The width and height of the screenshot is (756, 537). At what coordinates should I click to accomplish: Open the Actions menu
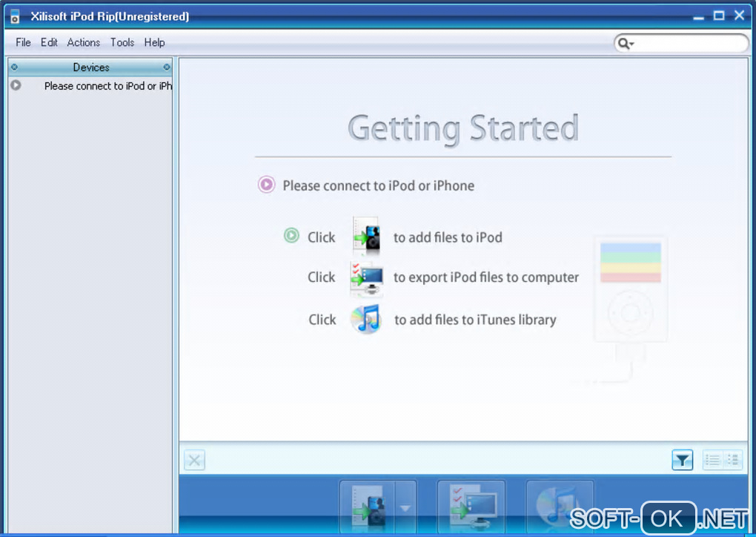click(x=84, y=42)
